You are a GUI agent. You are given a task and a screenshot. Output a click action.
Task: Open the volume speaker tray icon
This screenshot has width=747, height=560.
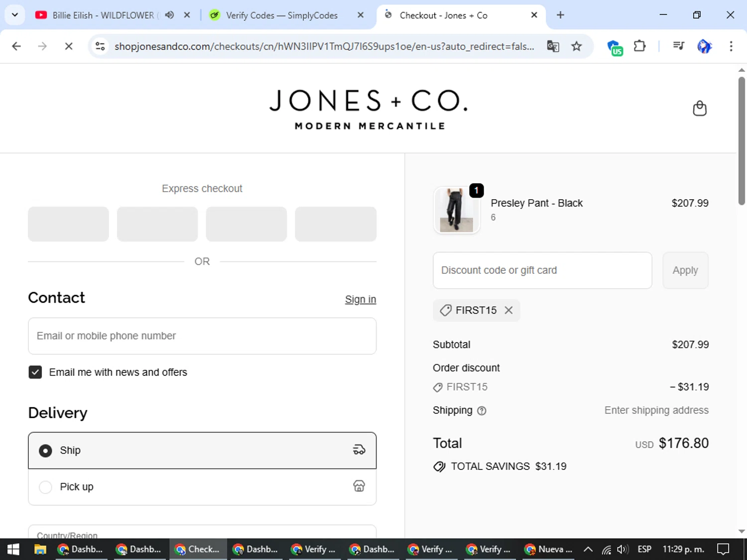coord(622,550)
